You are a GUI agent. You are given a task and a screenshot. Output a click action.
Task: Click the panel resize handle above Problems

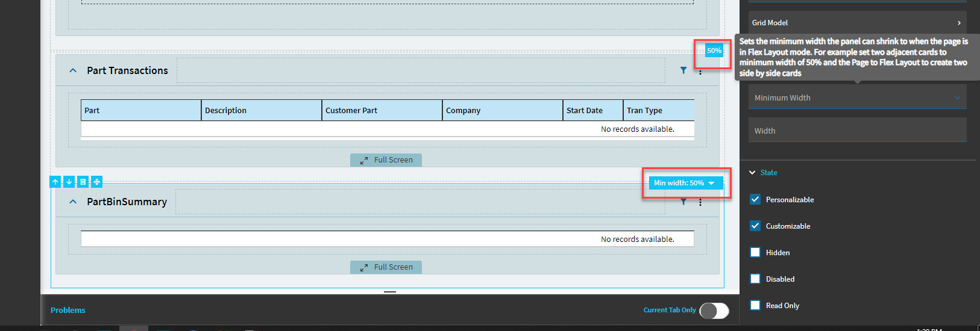click(x=390, y=292)
